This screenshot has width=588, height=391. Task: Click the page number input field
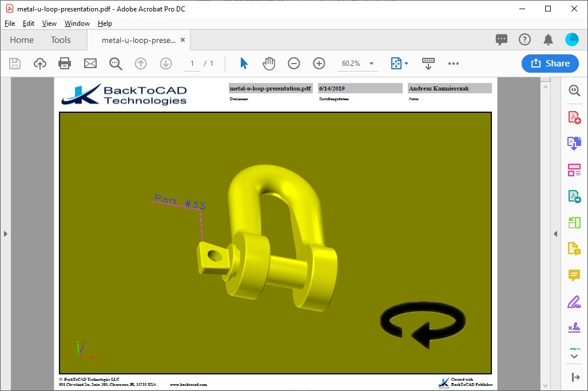coord(192,64)
